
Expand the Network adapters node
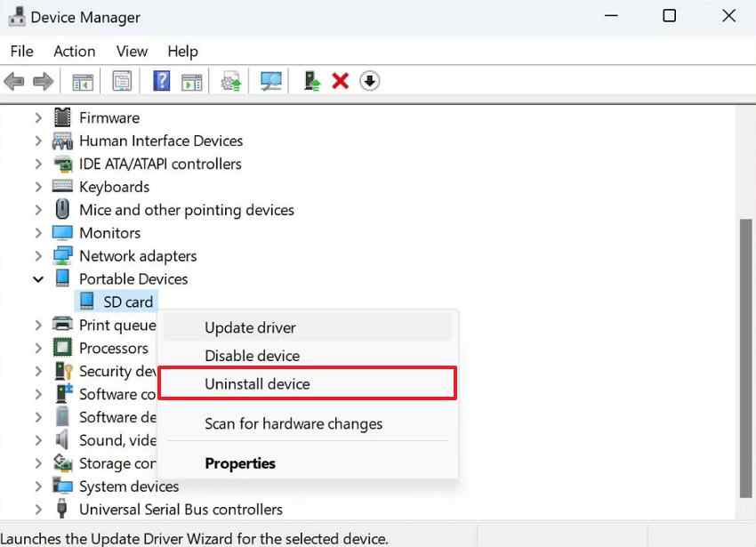pos(38,256)
